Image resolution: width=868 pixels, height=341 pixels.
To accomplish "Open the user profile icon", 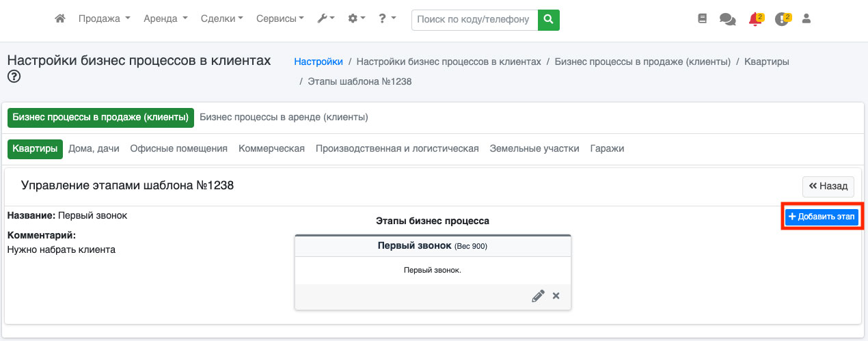I will click(x=806, y=19).
